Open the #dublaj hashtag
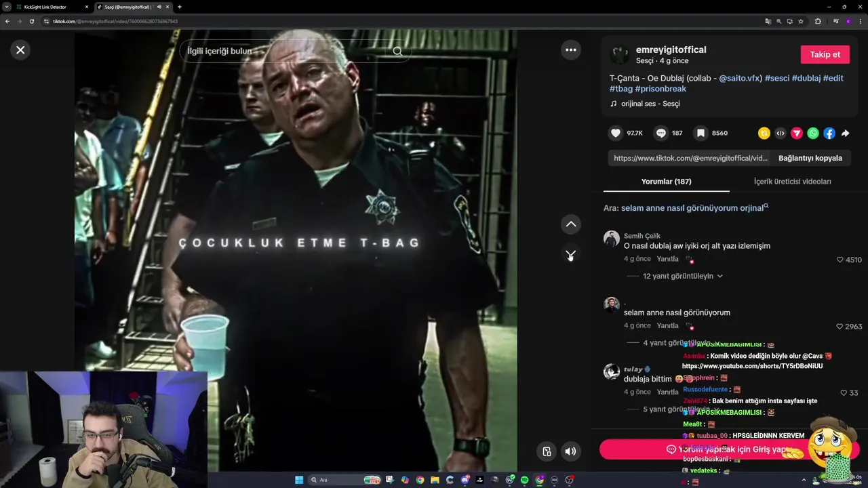Screen dimensions: 868x488 pos(806,78)
